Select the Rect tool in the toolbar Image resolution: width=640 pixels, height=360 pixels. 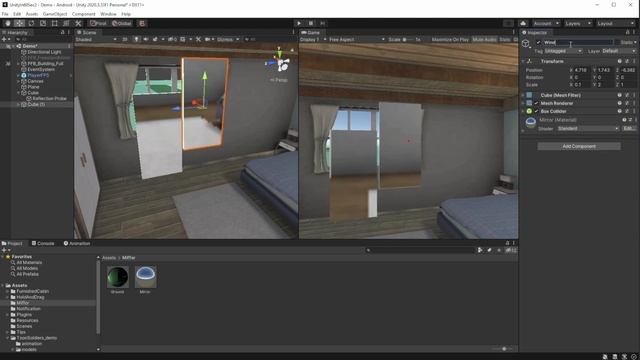pos(54,23)
